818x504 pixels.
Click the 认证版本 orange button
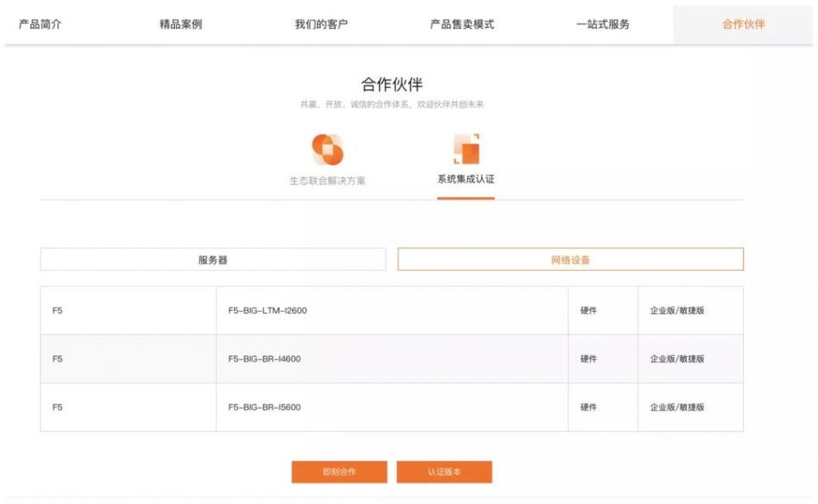pyautogui.click(x=444, y=472)
